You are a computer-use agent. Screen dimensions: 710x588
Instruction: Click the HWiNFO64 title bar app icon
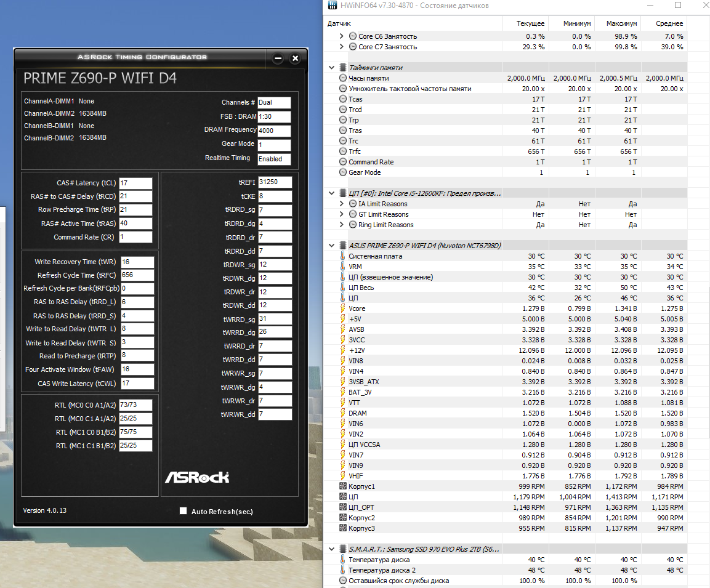point(333,5)
